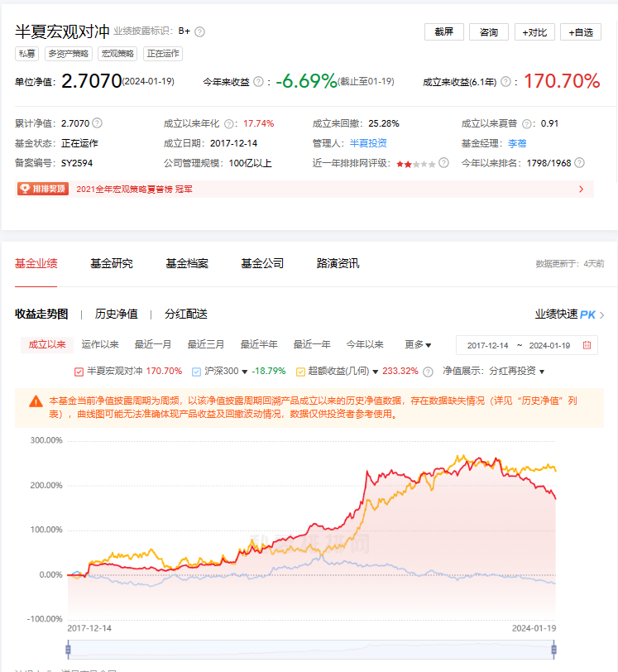Viewport: 618px width, 672px height.
Task: Click end date 2024-01-19 field
Action: tap(549, 345)
